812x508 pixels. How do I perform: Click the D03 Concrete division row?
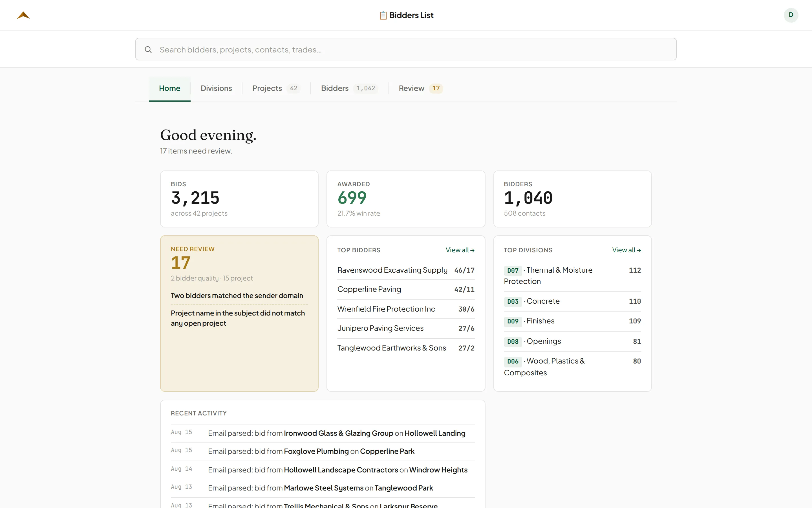(572, 301)
